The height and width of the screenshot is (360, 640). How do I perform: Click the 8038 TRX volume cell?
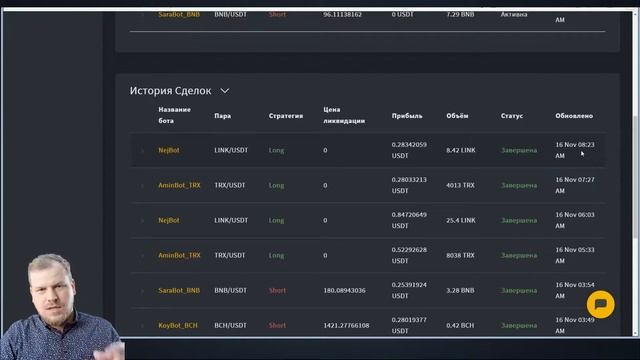click(x=460, y=256)
